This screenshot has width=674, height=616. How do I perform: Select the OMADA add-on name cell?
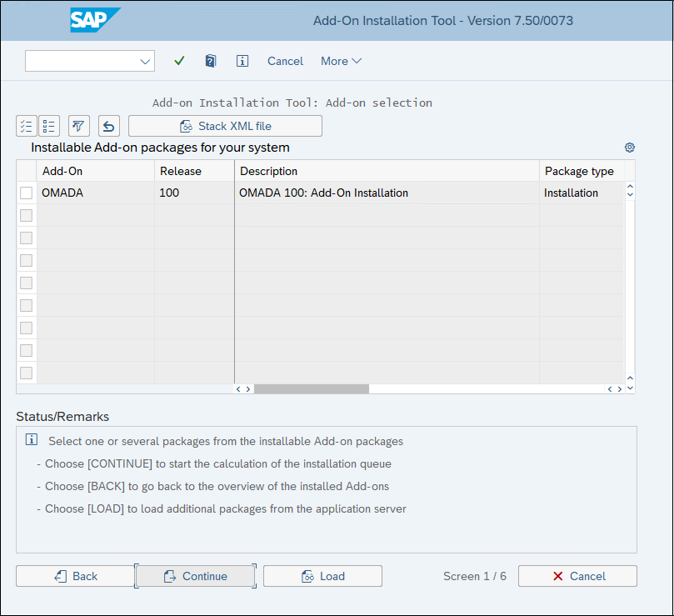[96, 193]
